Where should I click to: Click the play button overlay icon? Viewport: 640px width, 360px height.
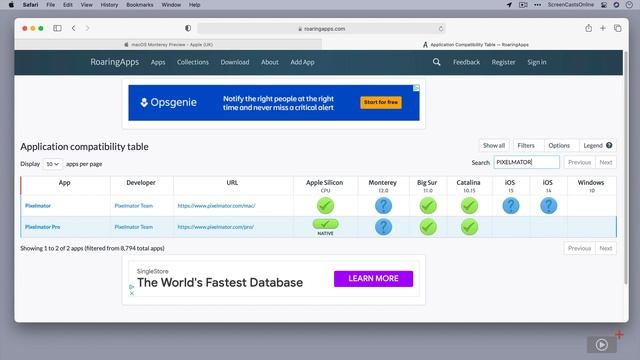coord(601,345)
